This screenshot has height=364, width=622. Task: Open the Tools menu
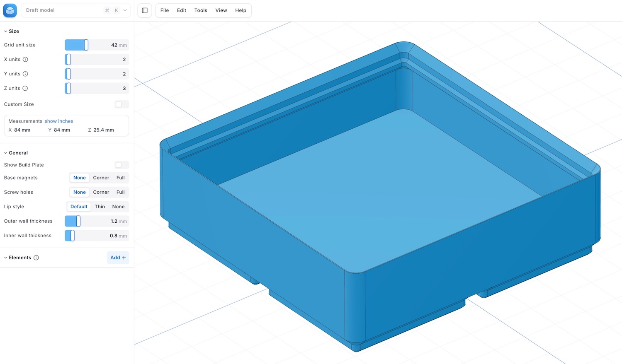click(x=201, y=10)
